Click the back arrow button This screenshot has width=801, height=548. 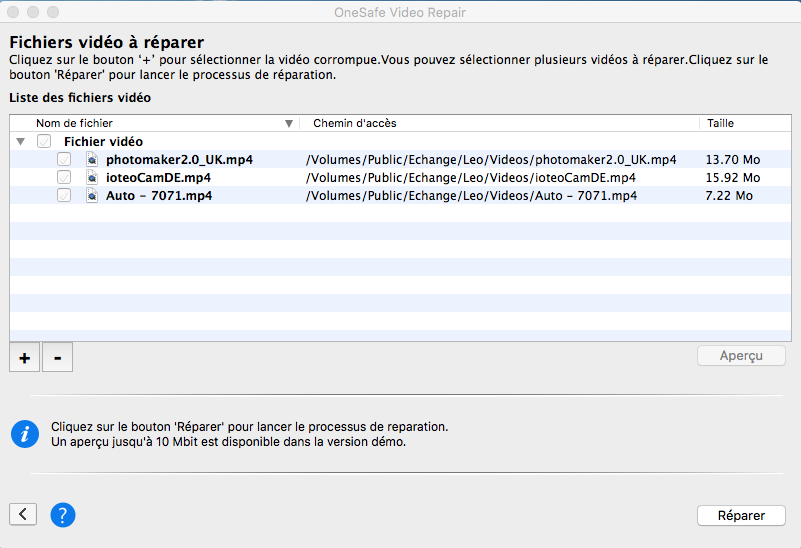[23, 515]
